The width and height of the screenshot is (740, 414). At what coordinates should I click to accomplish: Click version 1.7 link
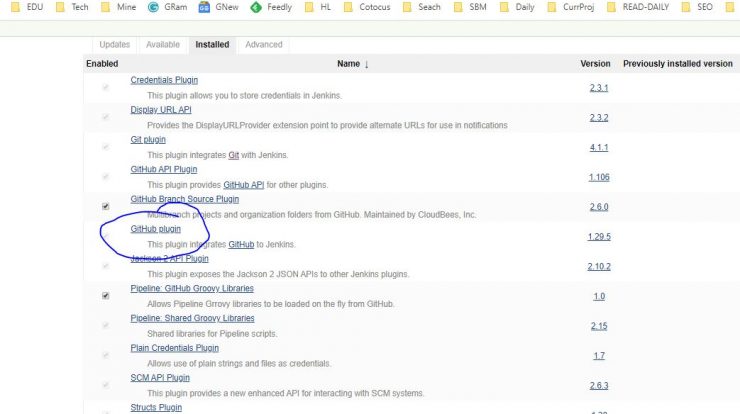[x=599, y=356]
